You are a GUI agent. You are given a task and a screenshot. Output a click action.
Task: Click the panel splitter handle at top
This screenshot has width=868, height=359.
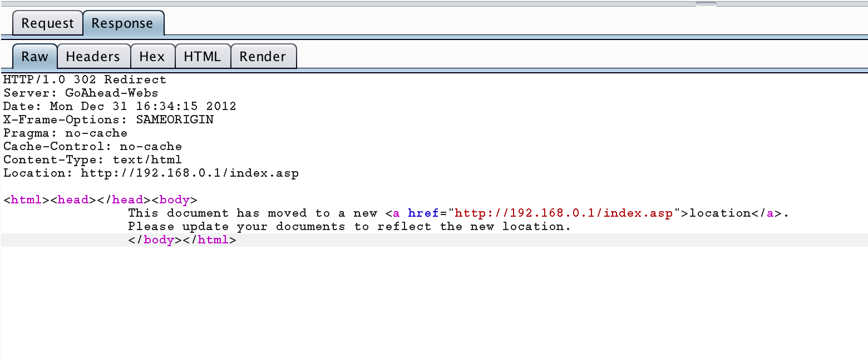[x=706, y=4]
